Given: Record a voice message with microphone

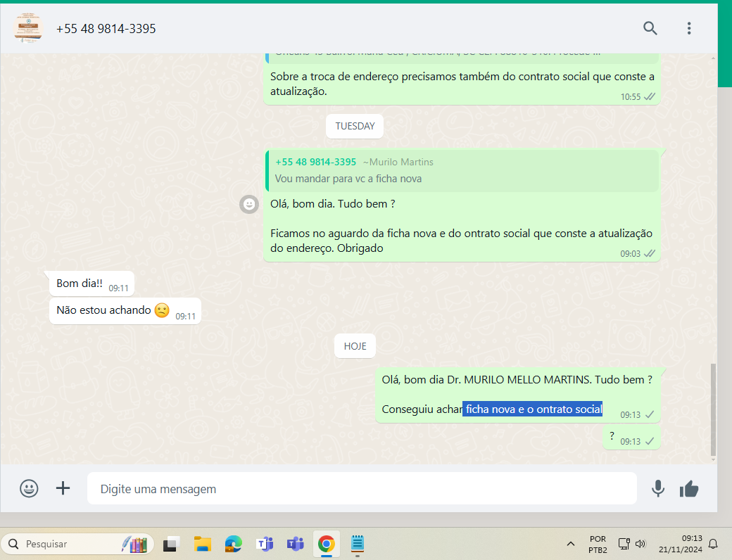Looking at the screenshot, I should (658, 489).
